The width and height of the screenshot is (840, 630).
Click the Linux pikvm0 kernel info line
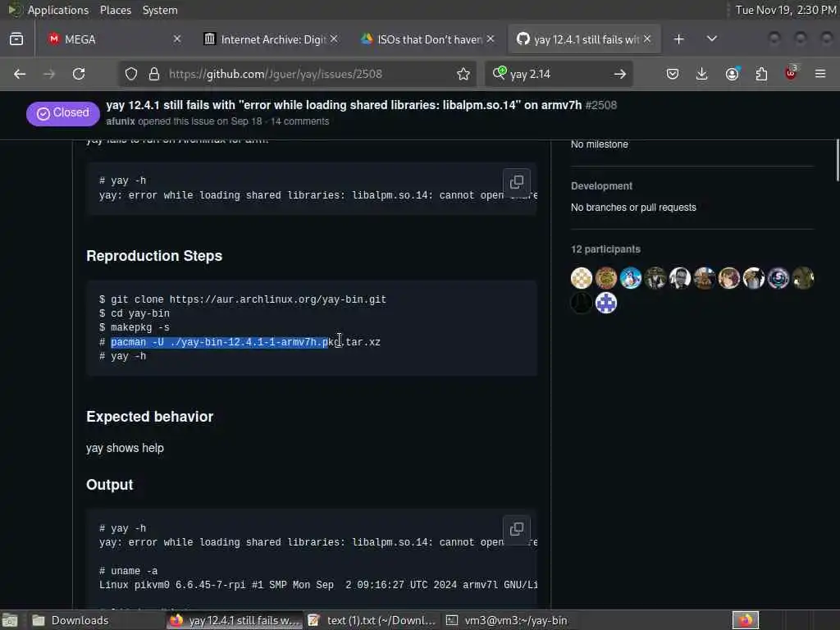pyautogui.click(x=318, y=585)
